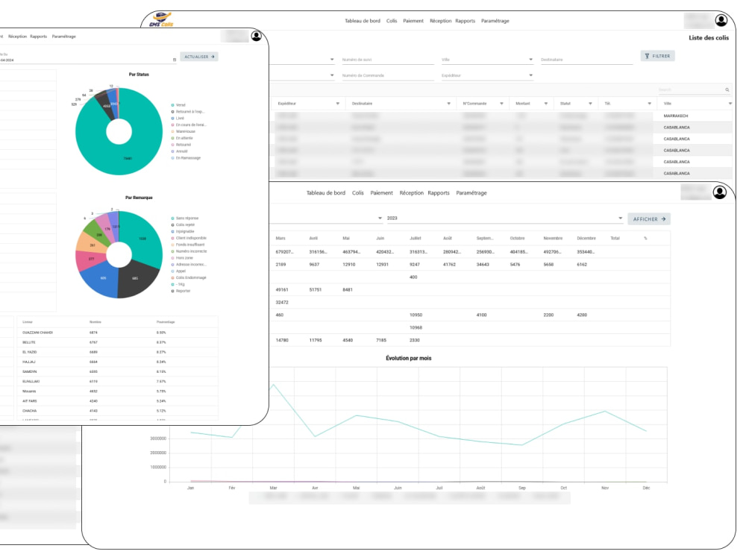Screen dimensions: 746x560
Task: Open user avatar in Liste des colis window
Action: (721, 20)
